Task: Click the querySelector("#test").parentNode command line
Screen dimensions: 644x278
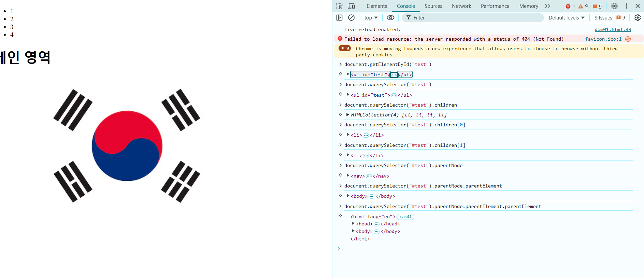Action: 403,166
